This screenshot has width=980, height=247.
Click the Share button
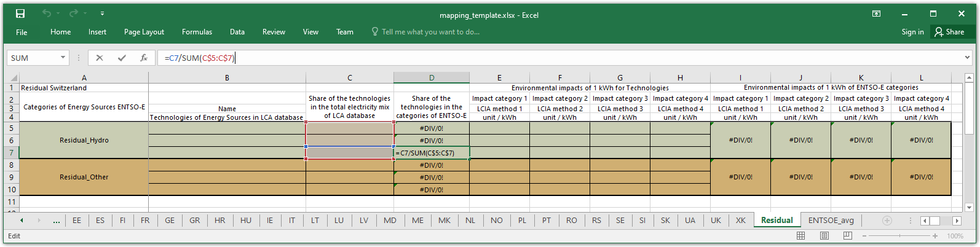[949, 32]
